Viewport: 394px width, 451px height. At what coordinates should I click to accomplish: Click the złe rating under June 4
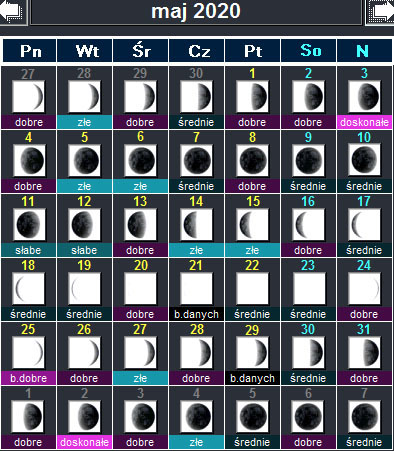(196, 442)
